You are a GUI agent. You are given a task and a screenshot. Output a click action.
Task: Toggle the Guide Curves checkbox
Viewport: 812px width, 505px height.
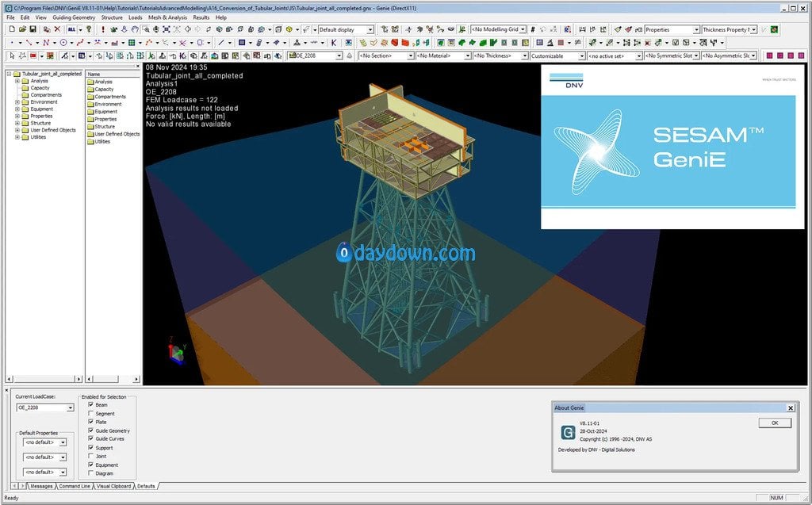pyautogui.click(x=90, y=438)
